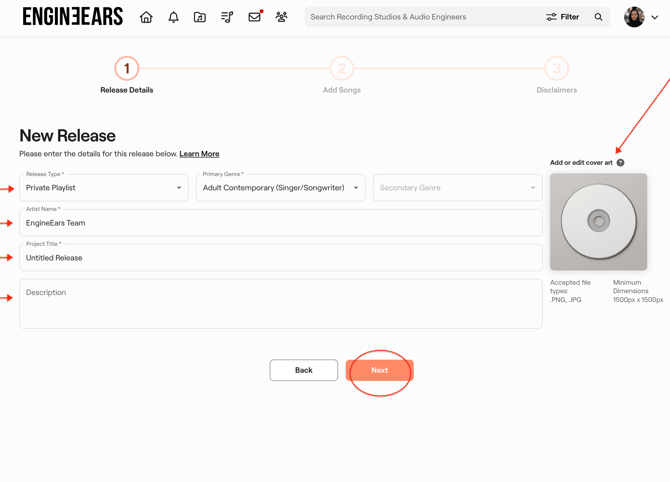Open the notifications bell

point(173,17)
